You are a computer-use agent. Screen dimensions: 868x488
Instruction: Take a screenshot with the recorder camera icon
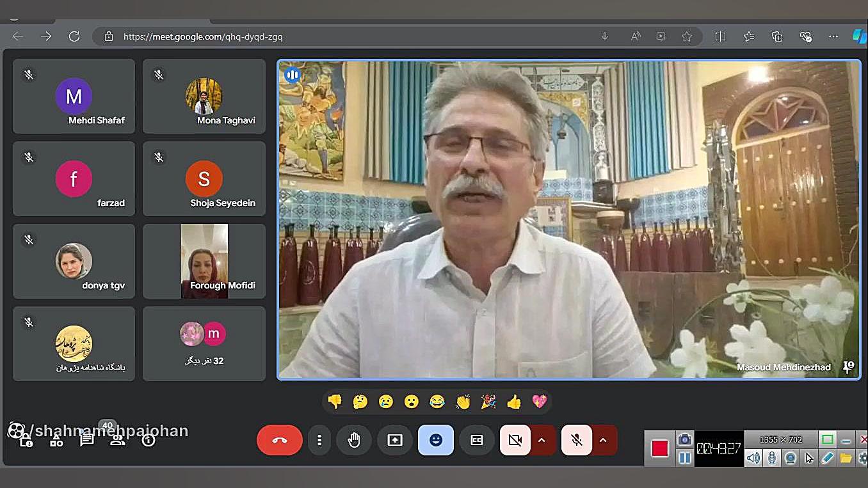[x=684, y=439]
